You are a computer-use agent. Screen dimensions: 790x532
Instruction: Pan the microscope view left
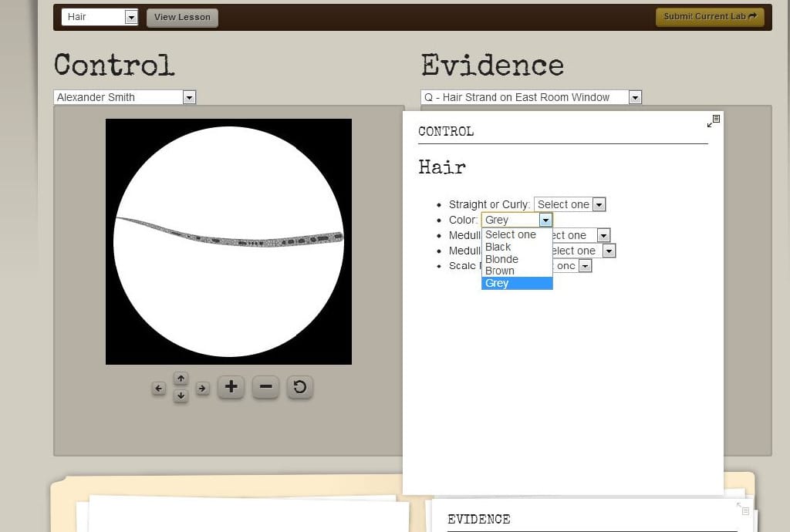click(159, 388)
